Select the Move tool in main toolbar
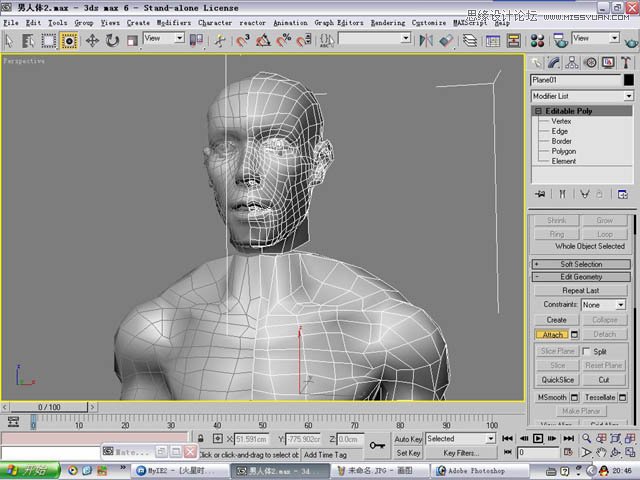The width and height of the screenshot is (640, 480). (92, 41)
